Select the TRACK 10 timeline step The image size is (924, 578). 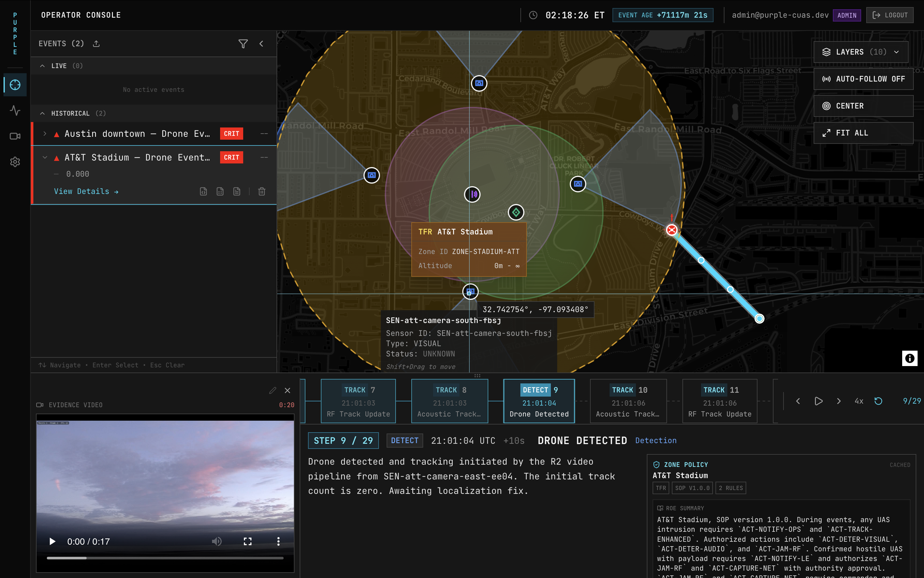point(629,401)
